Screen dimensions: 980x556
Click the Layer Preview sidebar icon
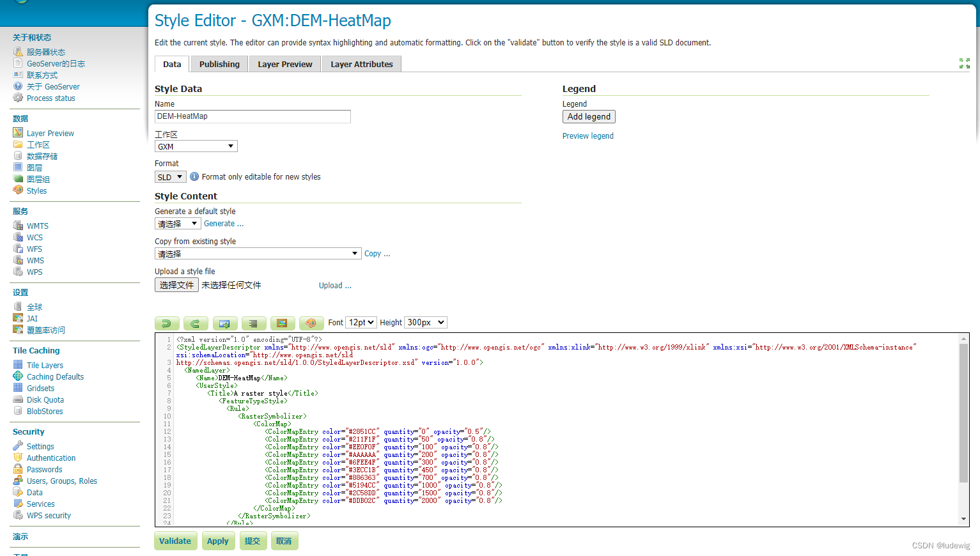pos(18,133)
